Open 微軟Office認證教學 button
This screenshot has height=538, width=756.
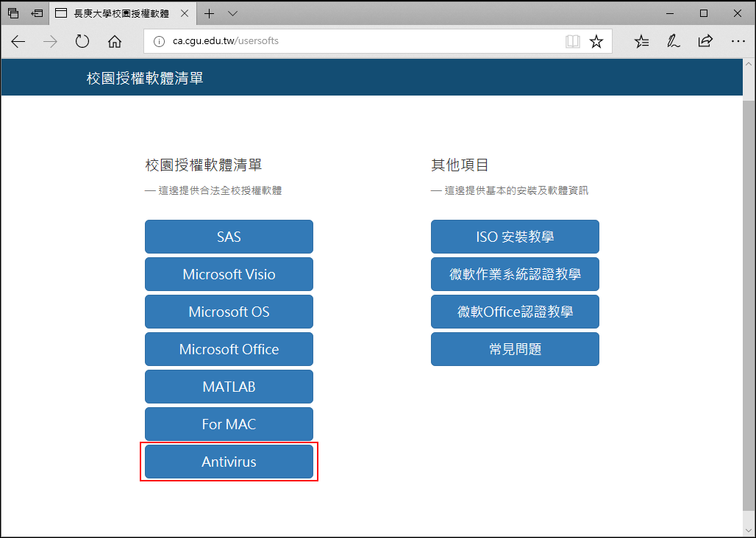pos(515,312)
